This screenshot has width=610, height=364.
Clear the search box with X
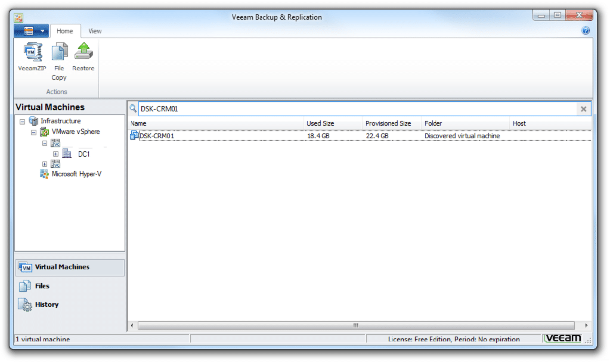583,109
